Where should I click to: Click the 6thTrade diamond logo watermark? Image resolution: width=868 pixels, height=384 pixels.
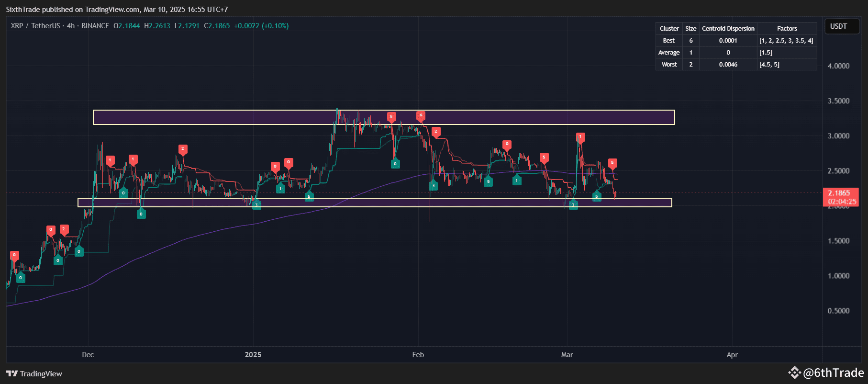794,373
